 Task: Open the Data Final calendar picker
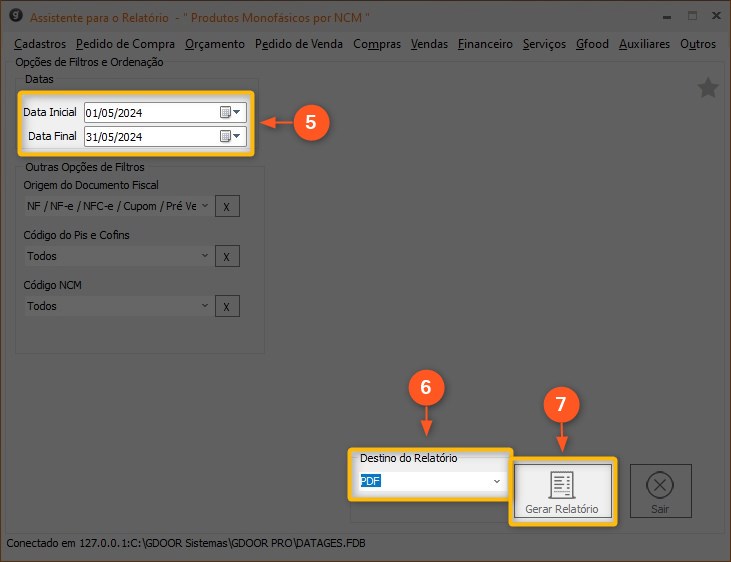click(x=231, y=136)
